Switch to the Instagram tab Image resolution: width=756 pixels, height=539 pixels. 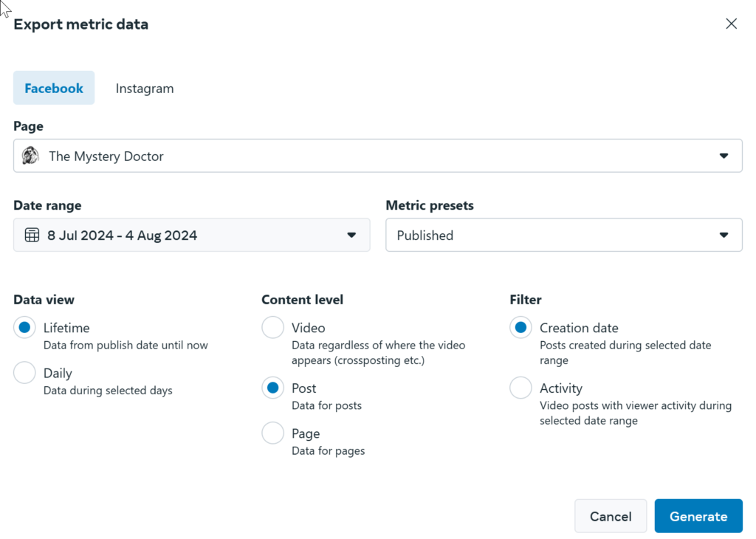tap(145, 88)
